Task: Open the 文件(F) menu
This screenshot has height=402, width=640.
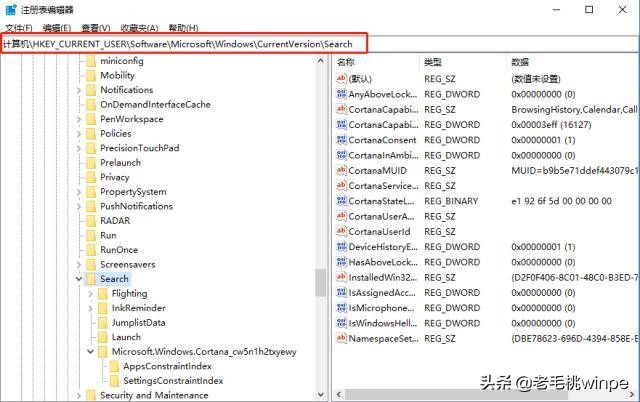Action: click(19, 28)
